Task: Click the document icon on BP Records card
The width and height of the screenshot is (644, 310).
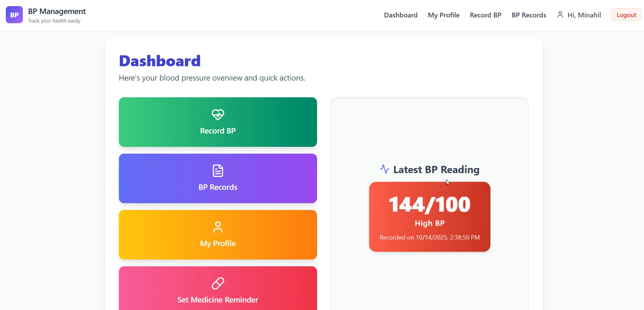Action: pyautogui.click(x=218, y=171)
